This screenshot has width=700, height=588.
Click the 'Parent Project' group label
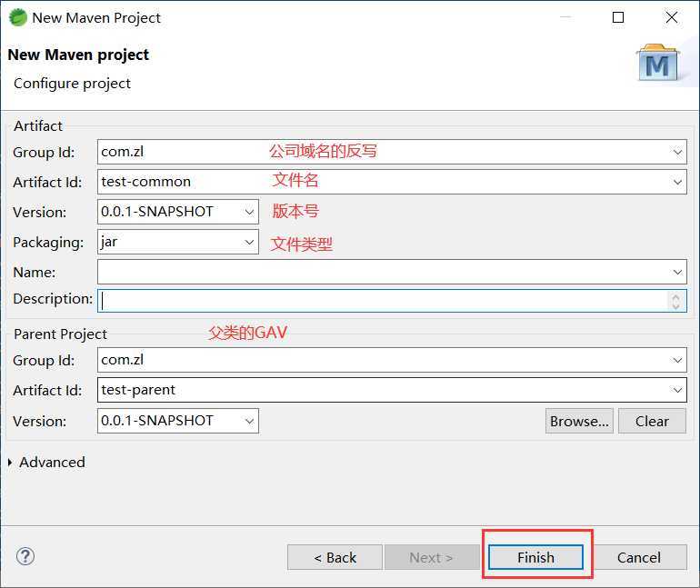tap(60, 334)
